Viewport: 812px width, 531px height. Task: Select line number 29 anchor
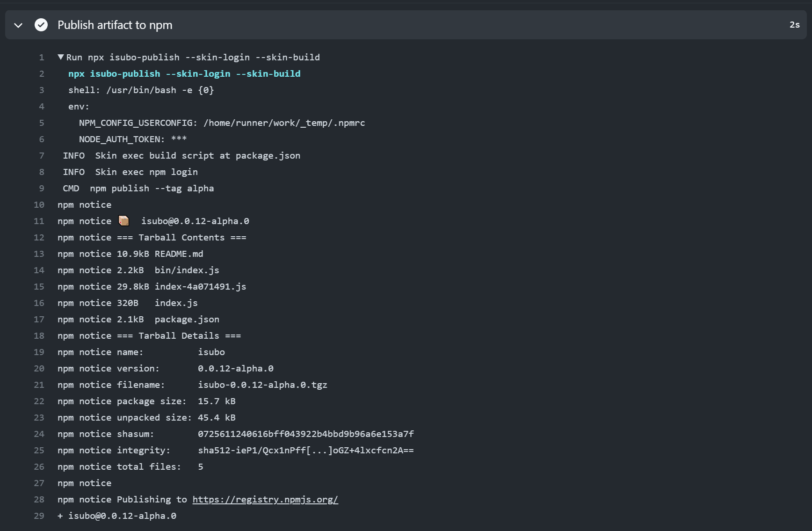point(39,516)
